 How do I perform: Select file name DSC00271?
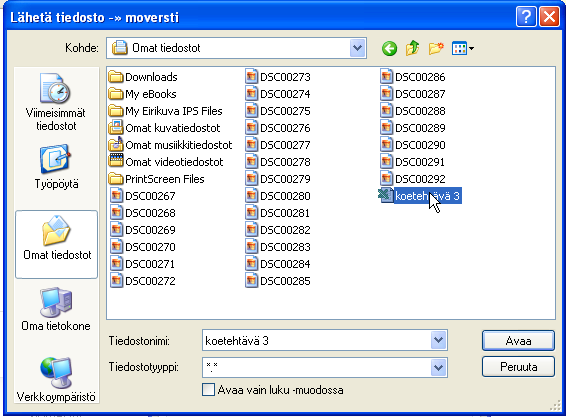point(150,264)
